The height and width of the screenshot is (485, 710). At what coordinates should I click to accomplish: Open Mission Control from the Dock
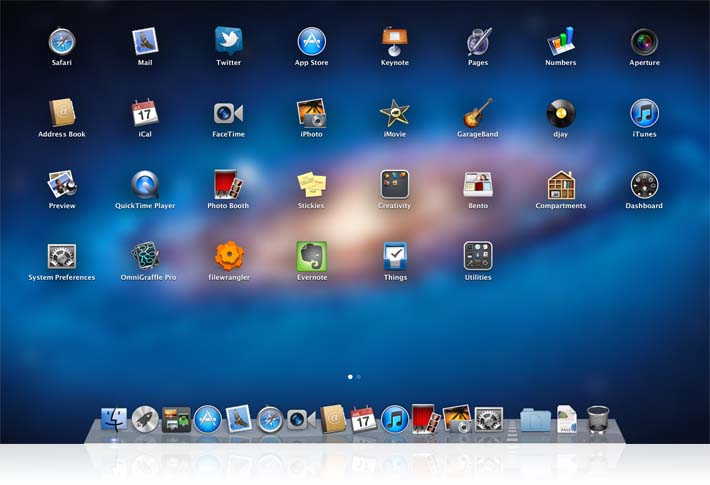click(x=176, y=419)
